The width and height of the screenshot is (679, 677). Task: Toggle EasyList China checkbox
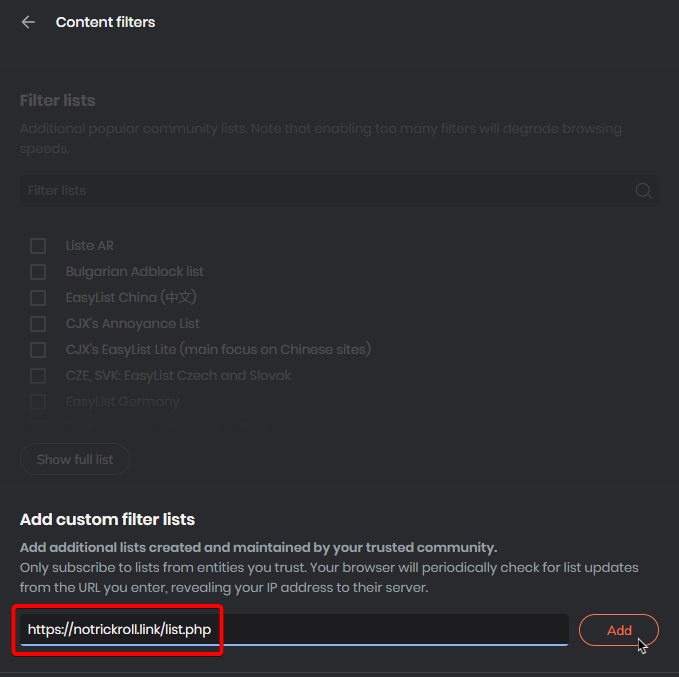[38, 298]
